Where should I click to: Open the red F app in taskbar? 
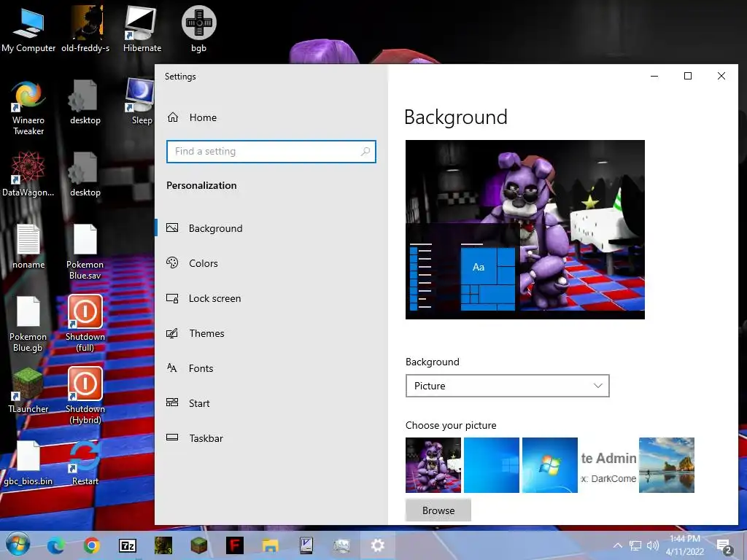234,545
